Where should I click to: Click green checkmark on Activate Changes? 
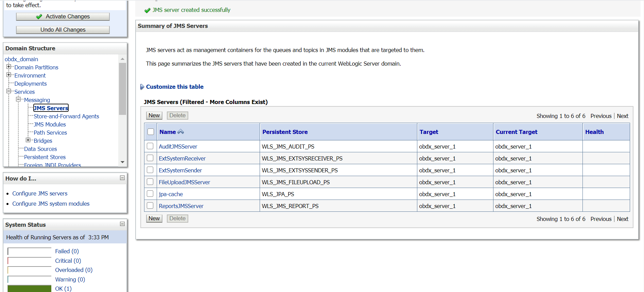click(39, 17)
